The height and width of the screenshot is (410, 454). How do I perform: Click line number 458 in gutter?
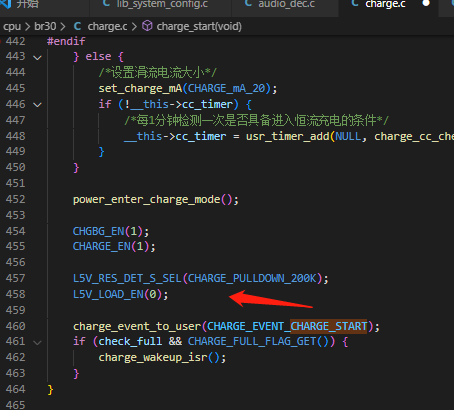click(15, 294)
